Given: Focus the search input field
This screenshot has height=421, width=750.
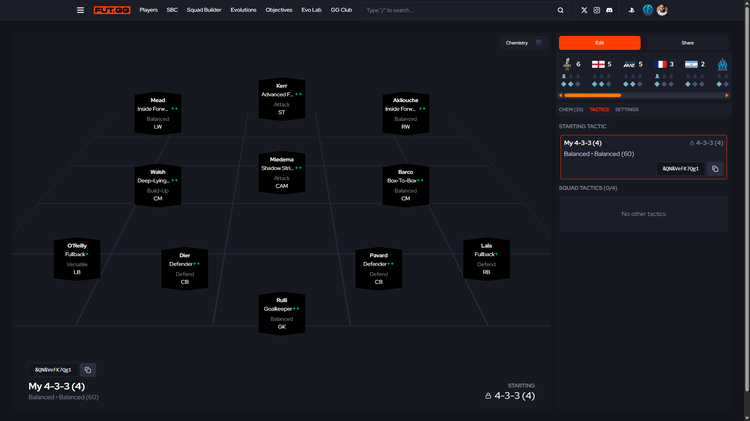Looking at the screenshot, I should [x=460, y=10].
